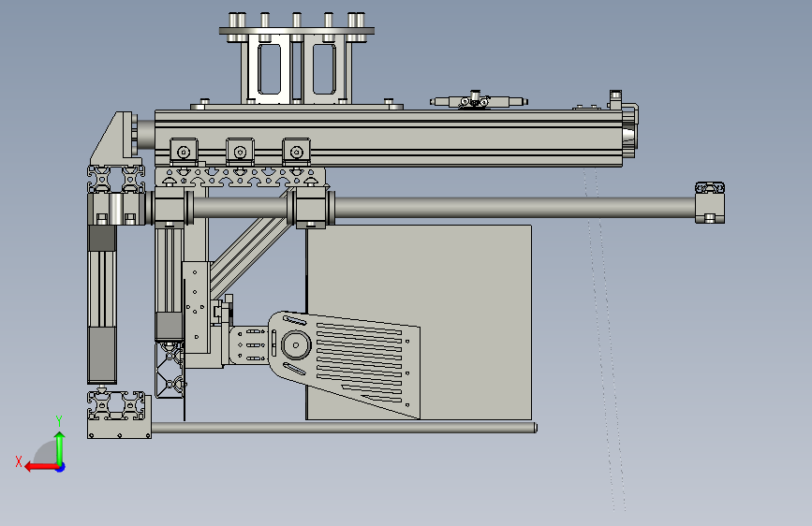Select the circular pivot hub on the bracket
The height and width of the screenshot is (526, 812).
pyautogui.click(x=296, y=344)
